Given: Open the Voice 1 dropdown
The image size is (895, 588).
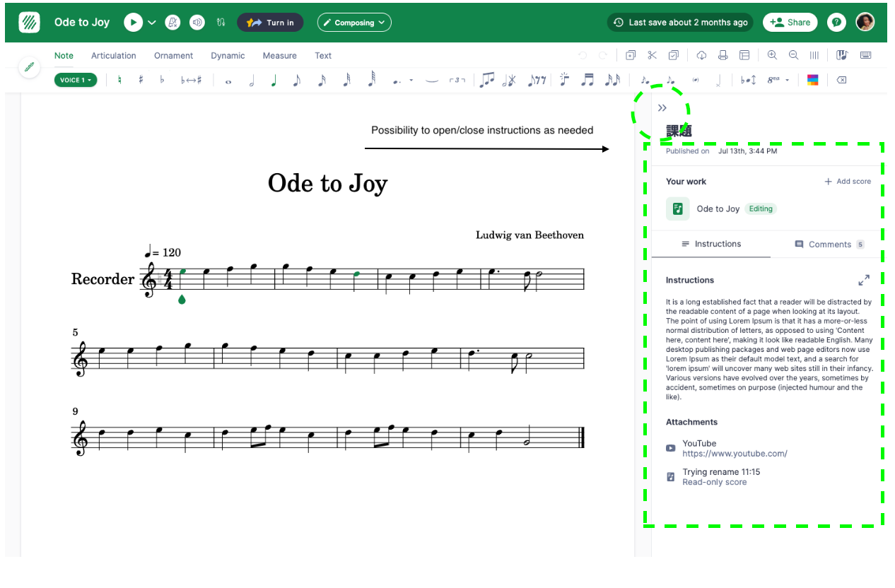Looking at the screenshot, I should click(76, 80).
